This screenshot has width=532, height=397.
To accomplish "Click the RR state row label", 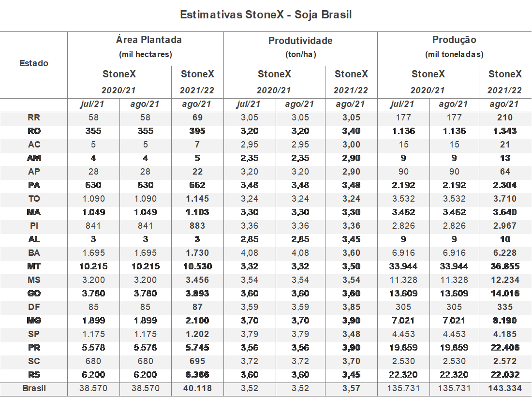I will (x=33, y=118).
